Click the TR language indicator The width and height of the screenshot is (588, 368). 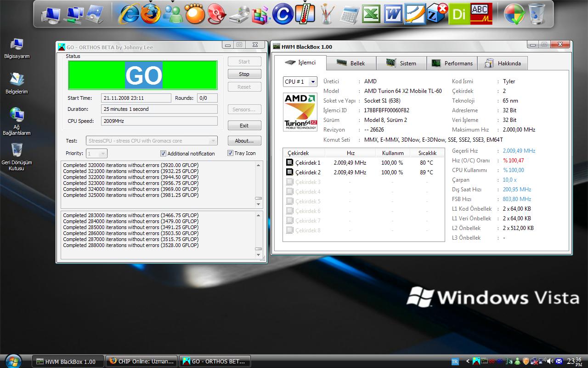(x=455, y=361)
